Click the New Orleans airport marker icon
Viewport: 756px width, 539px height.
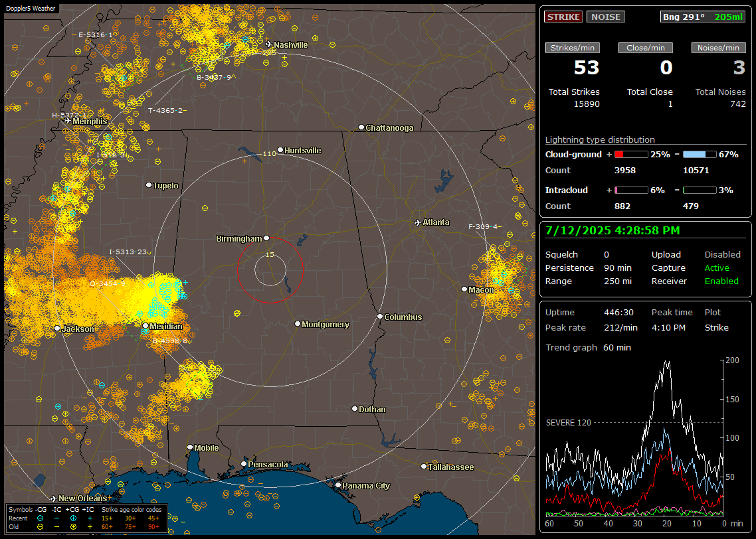pos(54,499)
